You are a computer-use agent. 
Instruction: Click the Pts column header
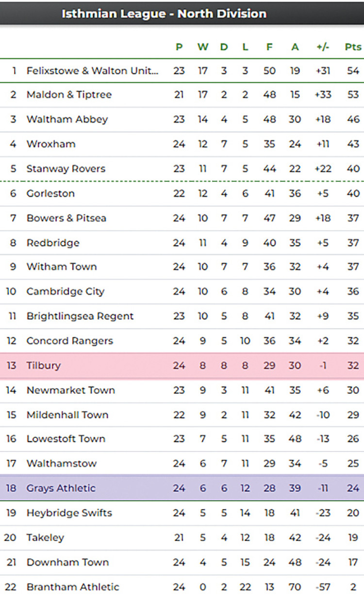coord(353,47)
